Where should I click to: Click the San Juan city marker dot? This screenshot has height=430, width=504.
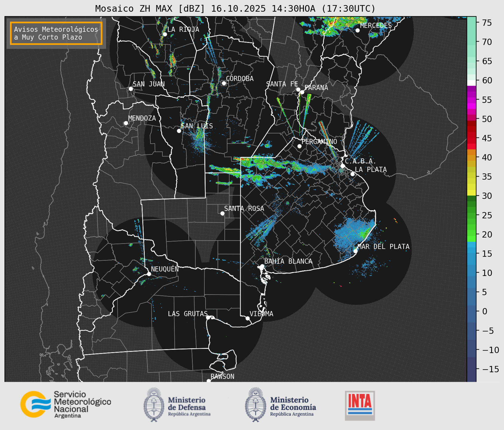[x=131, y=89]
